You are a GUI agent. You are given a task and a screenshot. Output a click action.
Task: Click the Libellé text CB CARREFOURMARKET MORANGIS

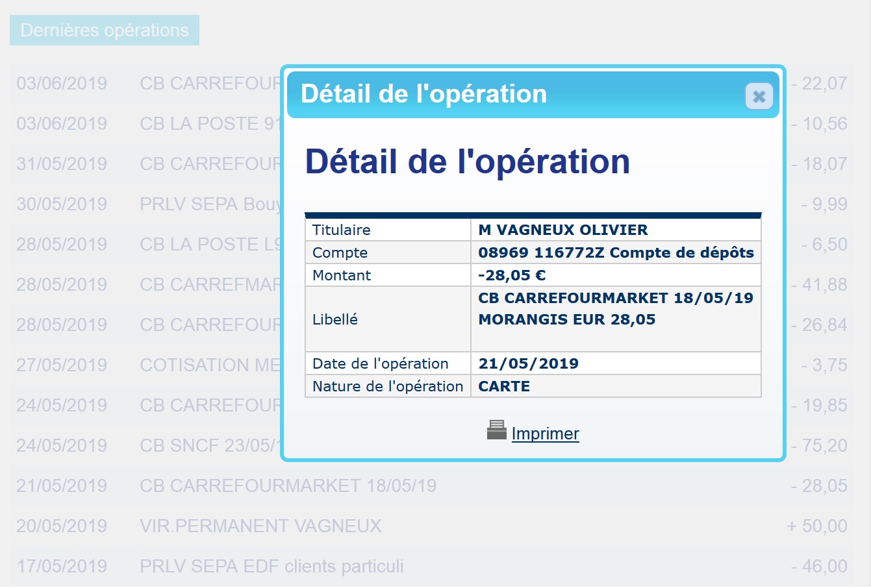tap(615, 309)
